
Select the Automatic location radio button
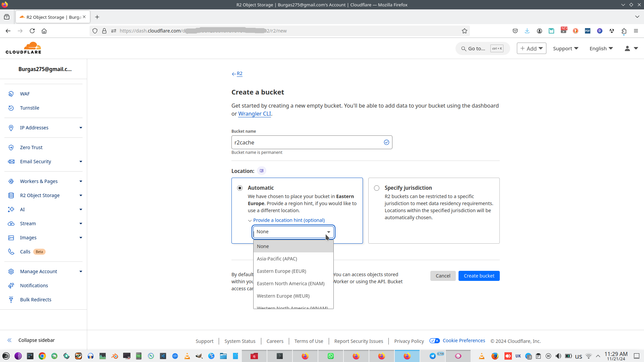pos(240,188)
